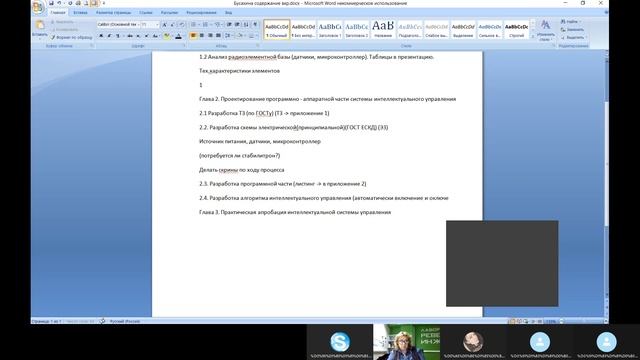Apply the Heading 2 (Заголовок 2) style

[x=356, y=29]
